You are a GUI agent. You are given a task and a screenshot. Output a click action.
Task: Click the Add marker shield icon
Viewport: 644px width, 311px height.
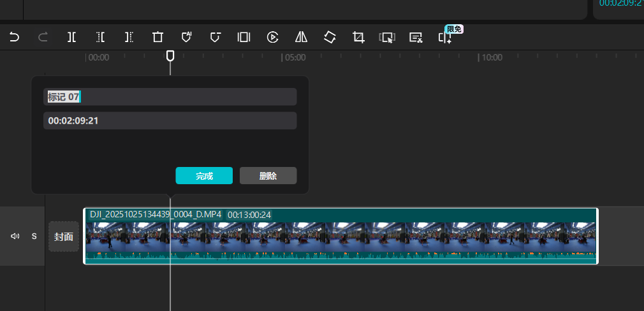[x=215, y=37]
